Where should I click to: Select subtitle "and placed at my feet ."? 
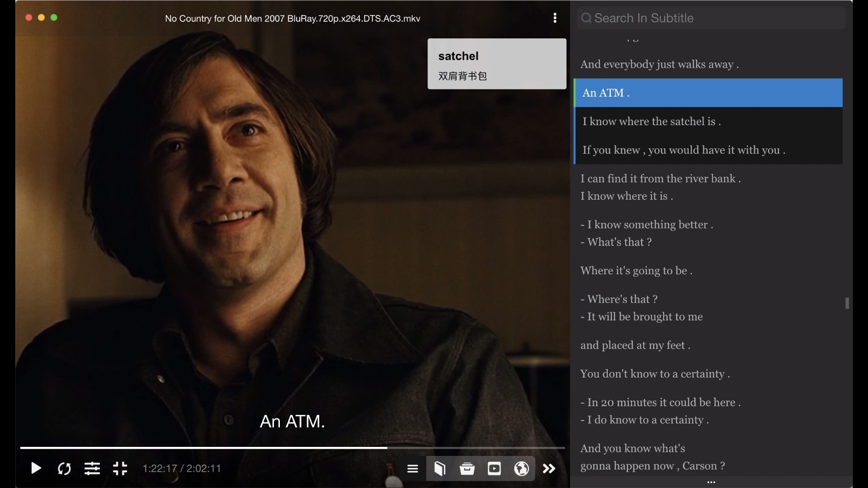click(635, 345)
